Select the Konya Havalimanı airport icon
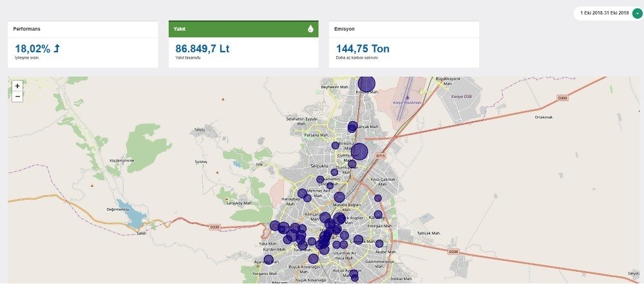Viewport: 644px width, 284px height. pos(408,98)
